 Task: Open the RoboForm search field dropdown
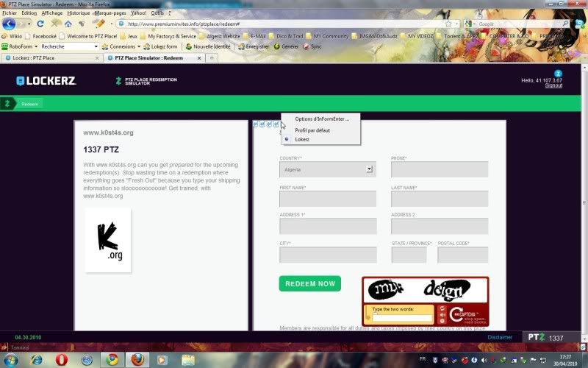[x=96, y=46]
